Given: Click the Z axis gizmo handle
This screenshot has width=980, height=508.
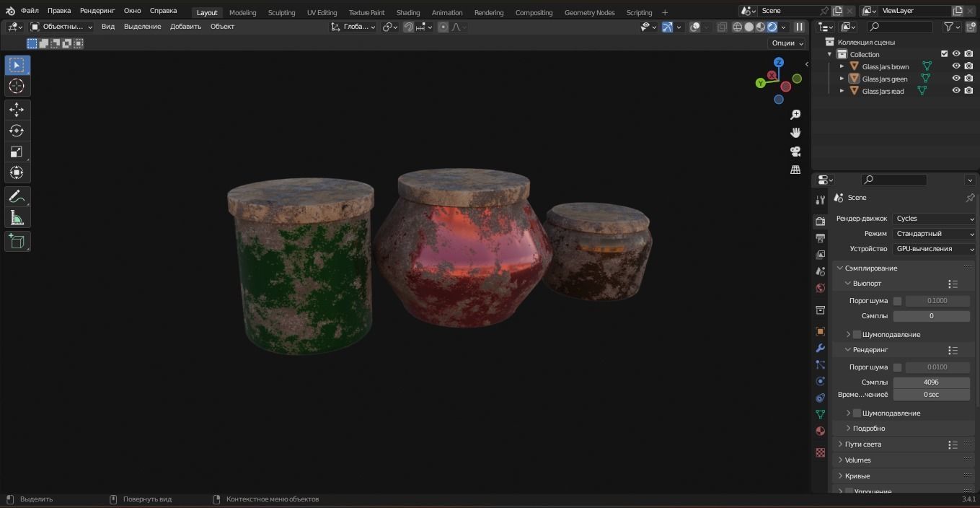Looking at the screenshot, I should (x=779, y=63).
